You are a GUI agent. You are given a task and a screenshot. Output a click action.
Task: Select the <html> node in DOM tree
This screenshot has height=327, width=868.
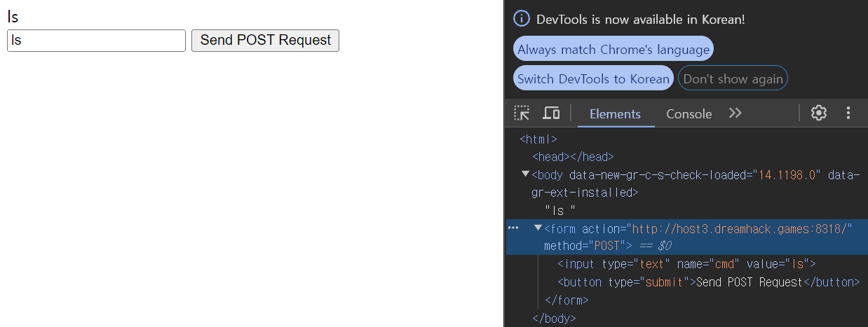pos(538,139)
